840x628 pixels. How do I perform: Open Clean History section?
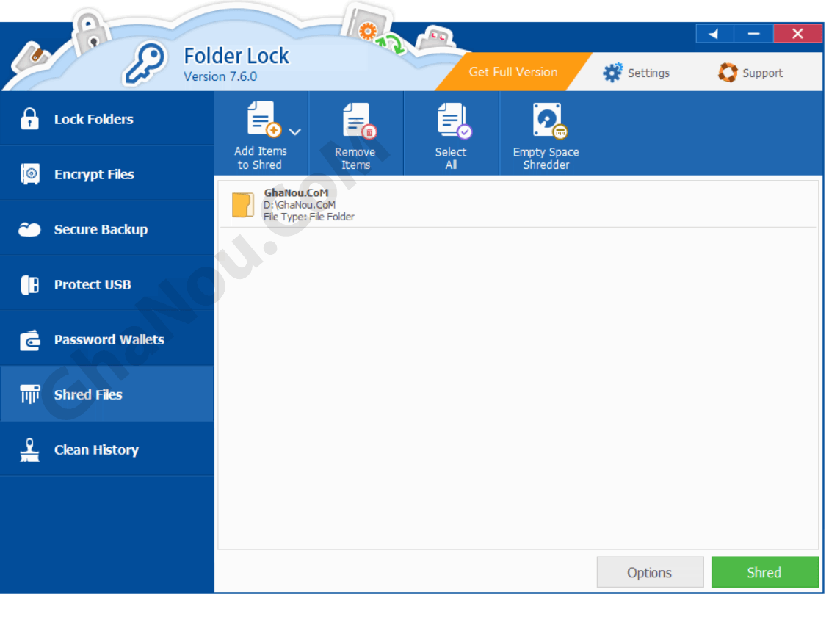tap(107, 450)
